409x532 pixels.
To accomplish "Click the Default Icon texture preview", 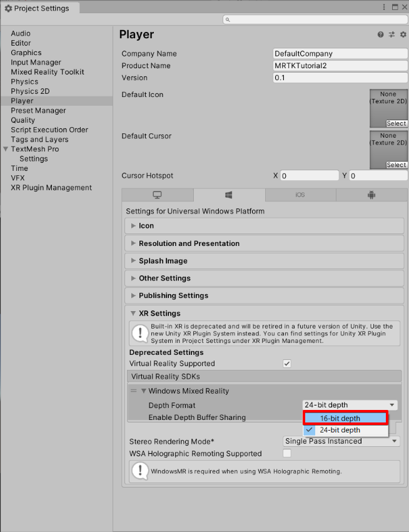I will [388, 108].
